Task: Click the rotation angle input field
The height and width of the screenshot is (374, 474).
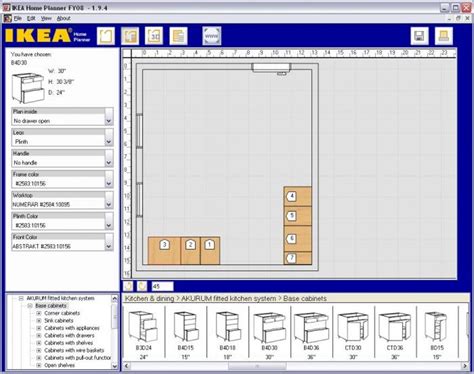Action: click(162, 286)
